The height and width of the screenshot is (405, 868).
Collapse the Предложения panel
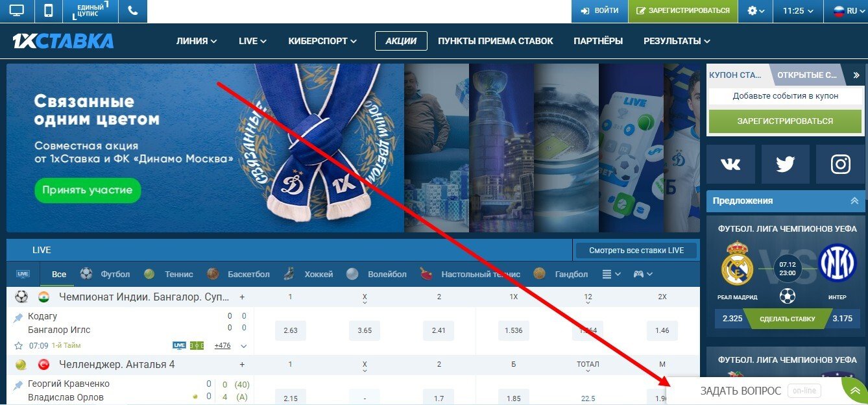854,201
